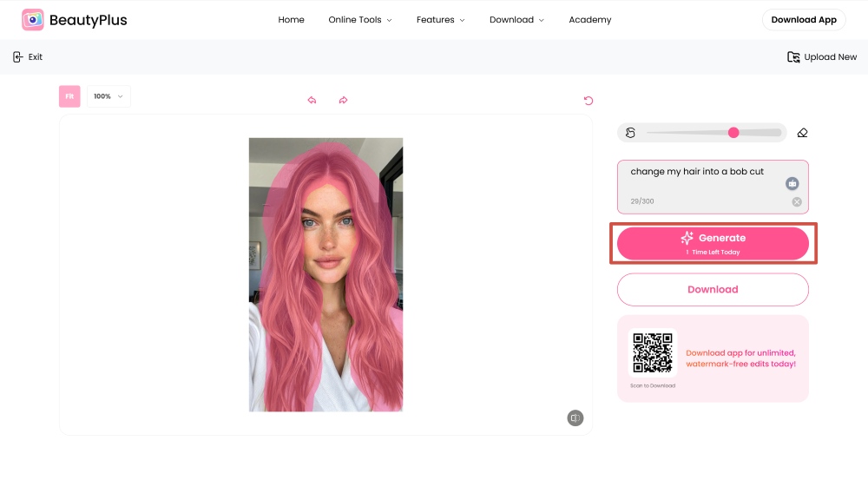The width and height of the screenshot is (868, 480).
Task: Click the pink-outlined Download button
Action: (x=713, y=290)
